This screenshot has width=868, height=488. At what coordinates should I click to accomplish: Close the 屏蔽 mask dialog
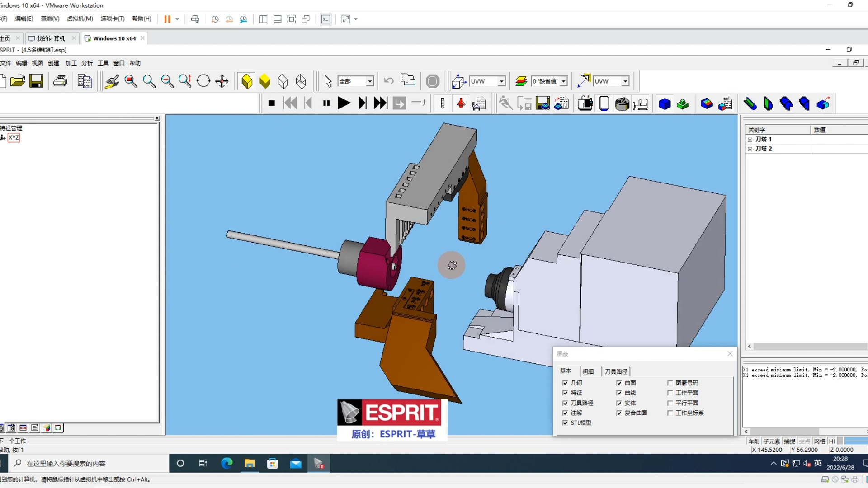click(730, 354)
